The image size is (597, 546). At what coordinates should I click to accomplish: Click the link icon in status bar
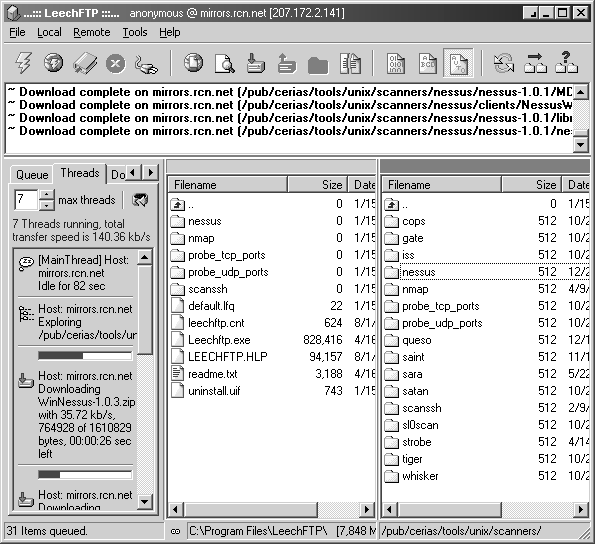click(x=176, y=532)
